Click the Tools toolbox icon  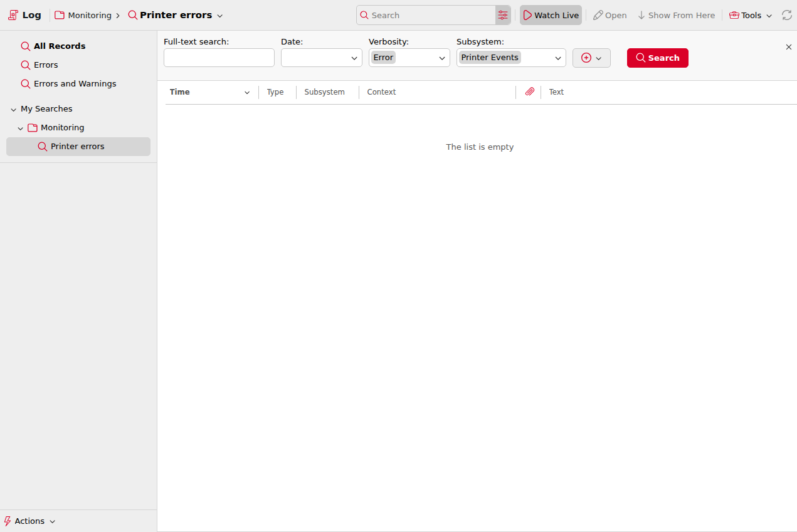tap(734, 15)
